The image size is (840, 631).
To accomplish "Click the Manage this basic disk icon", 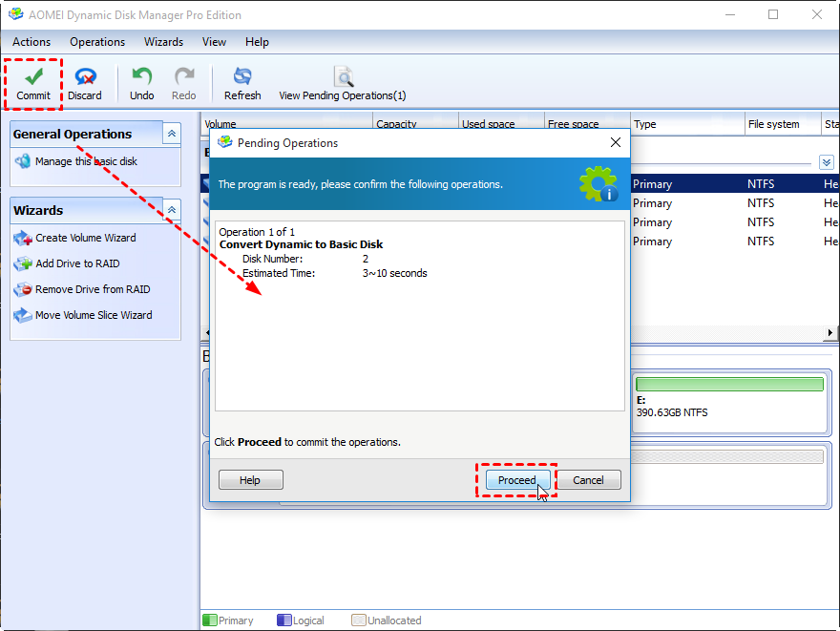I will click(x=23, y=160).
